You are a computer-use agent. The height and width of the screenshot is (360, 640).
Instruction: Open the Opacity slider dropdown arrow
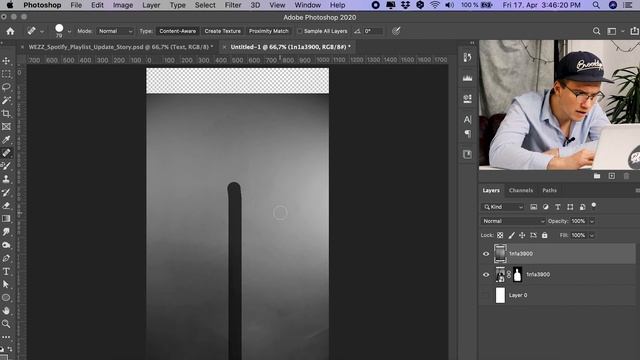pyautogui.click(x=592, y=221)
